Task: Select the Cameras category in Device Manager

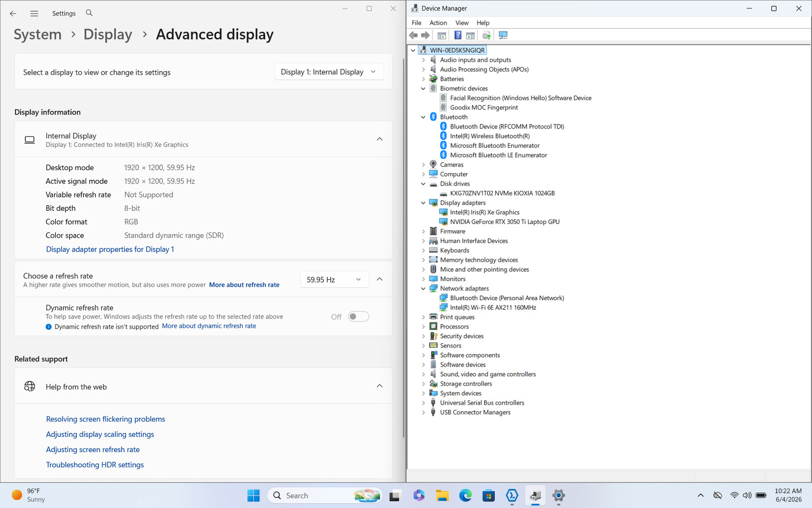Action: point(452,165)
